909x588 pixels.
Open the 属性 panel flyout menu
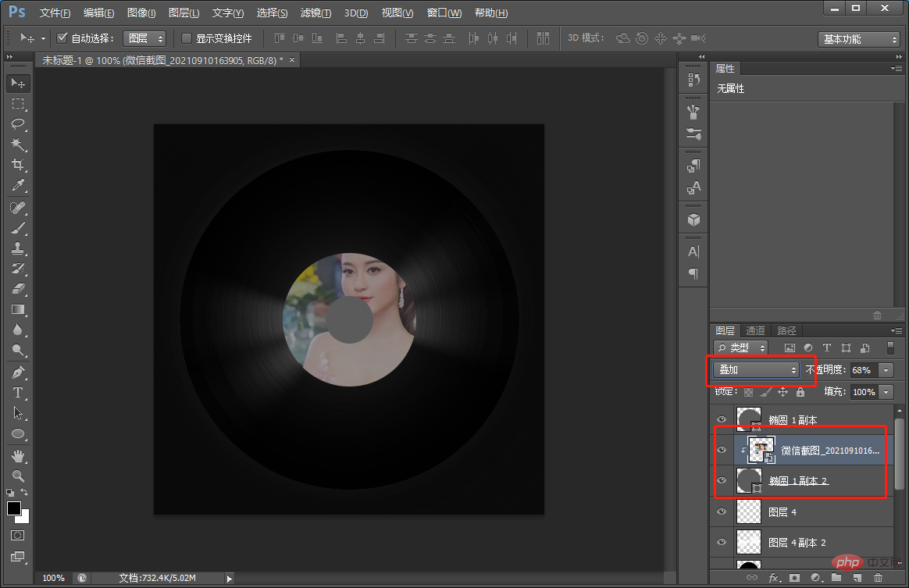point(897,69)
